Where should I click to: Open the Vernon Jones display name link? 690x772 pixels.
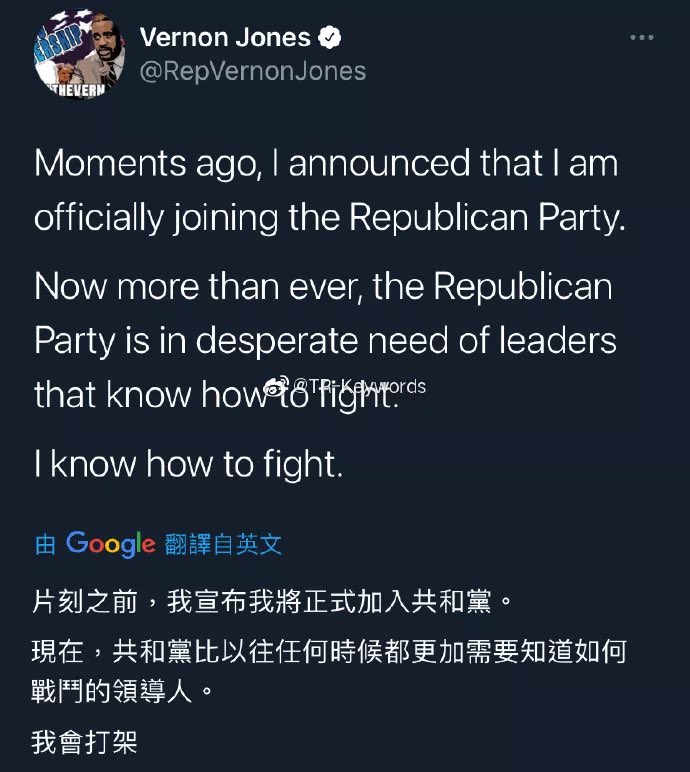tap(225, 38)
